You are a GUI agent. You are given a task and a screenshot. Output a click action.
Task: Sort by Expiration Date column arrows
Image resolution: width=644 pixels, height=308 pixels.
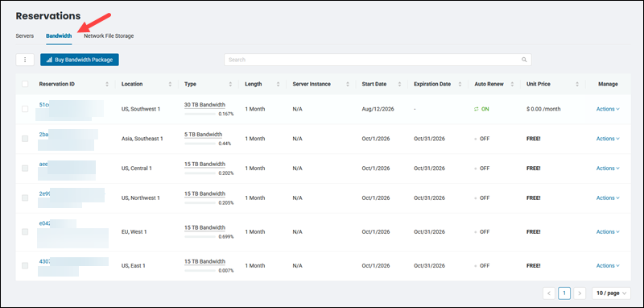tap(460, 84)
